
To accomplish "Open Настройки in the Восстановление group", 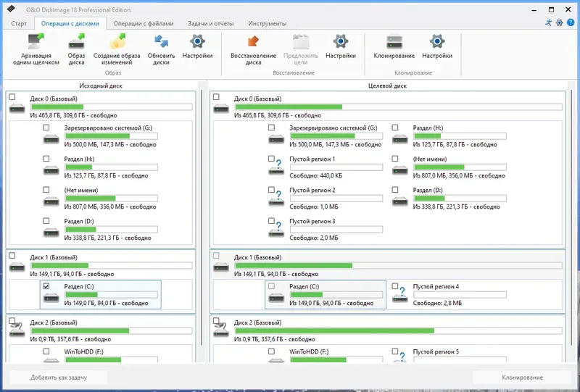I will tap(340, 41).
